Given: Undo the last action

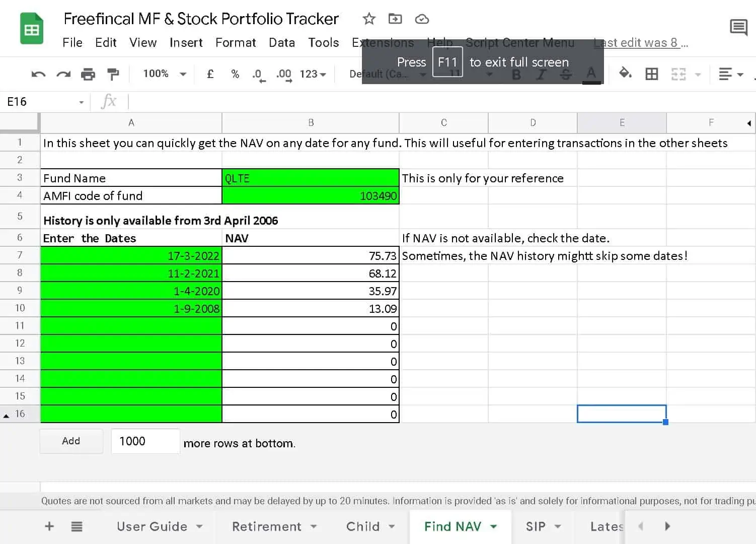Looking at the screenshot, I should click(x=38, y=75).
